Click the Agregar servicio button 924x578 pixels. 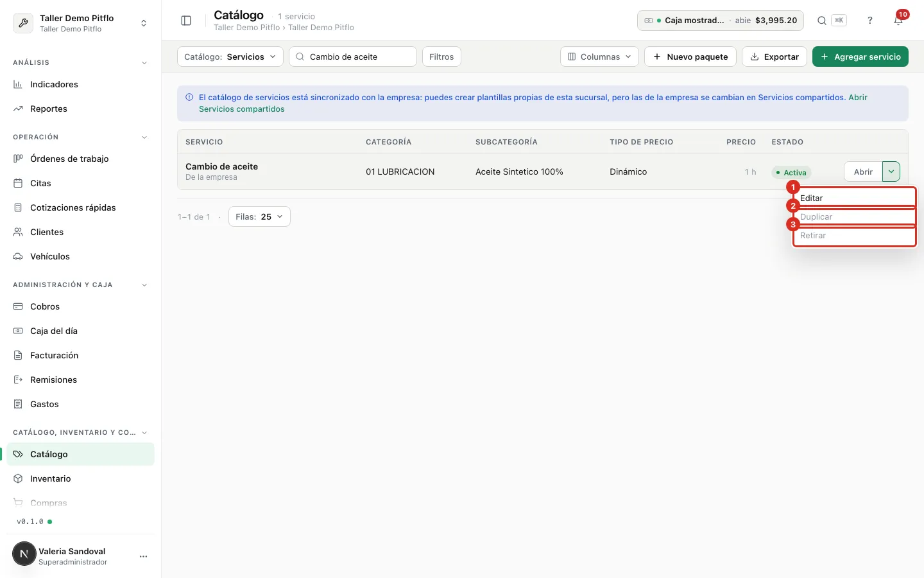point(860,57)
